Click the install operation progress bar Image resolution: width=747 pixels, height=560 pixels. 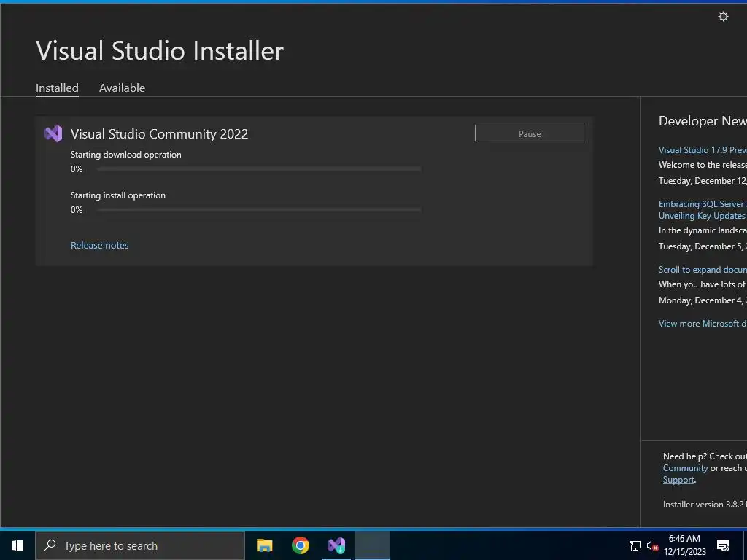pos(259,210)
